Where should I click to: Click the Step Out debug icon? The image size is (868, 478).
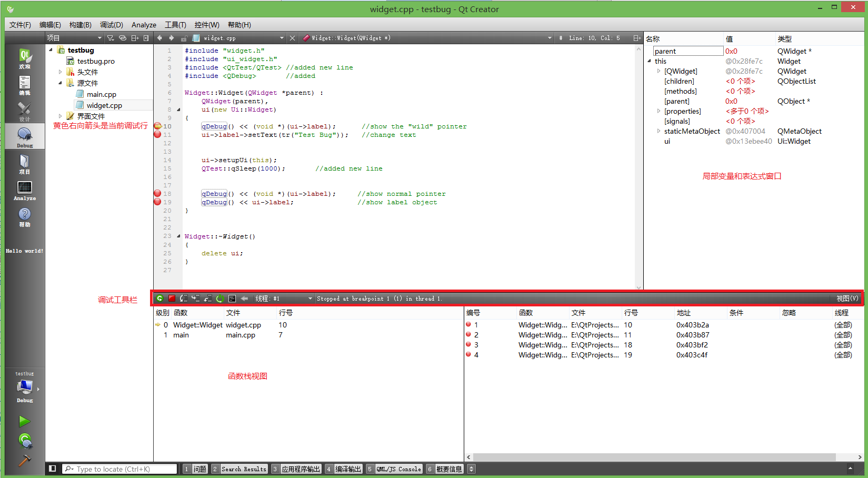(x=208, y=298)
